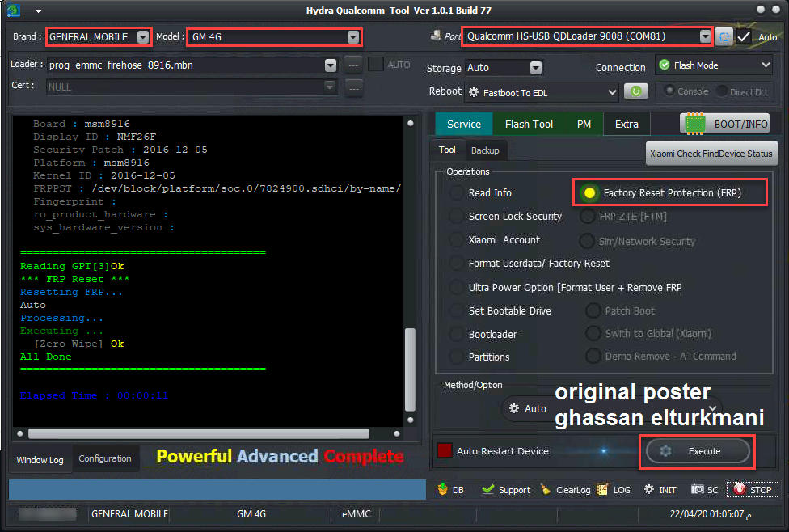Expand the Connection Flash Mode dropdown
Screen dimensions: 789x532
766,65
